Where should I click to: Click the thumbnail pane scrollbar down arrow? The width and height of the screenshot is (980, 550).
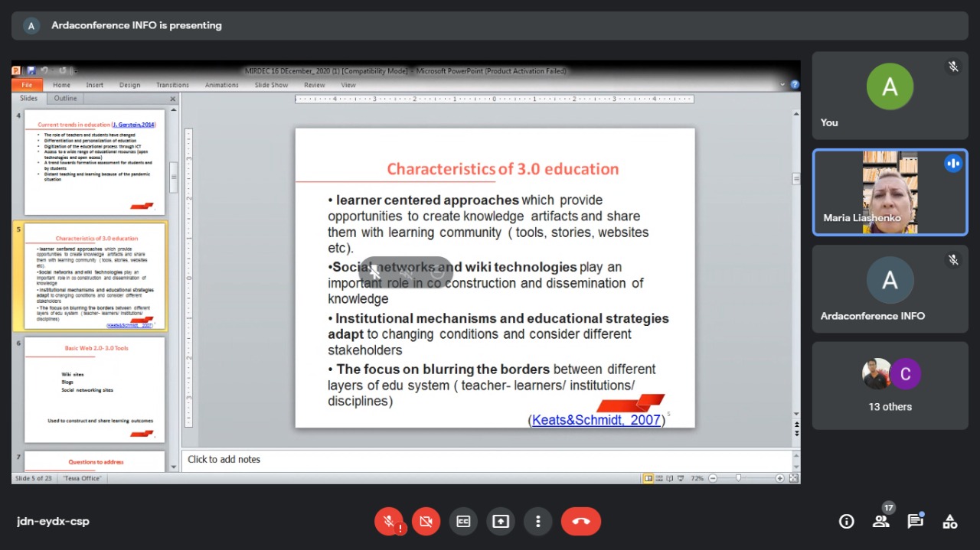174,467
